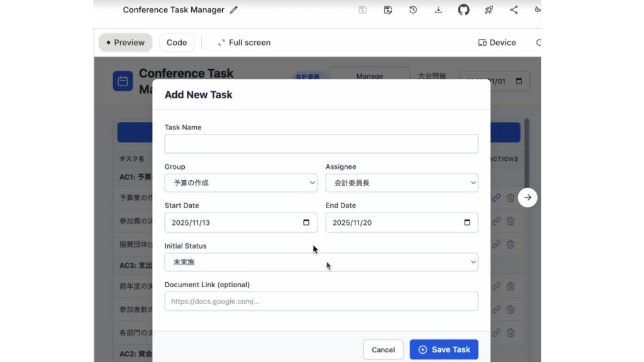Open the Assignee dropdown
The height and width of the screenshot is (362, 644).
402,183
